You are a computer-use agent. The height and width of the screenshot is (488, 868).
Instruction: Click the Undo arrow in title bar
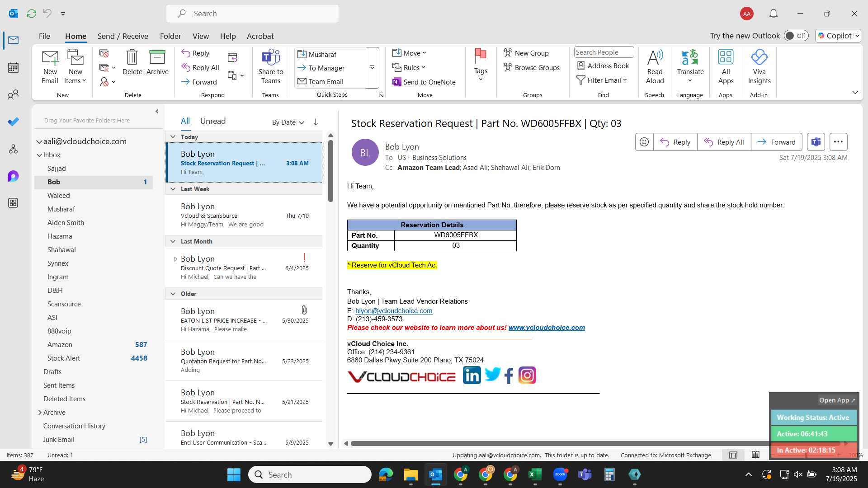(x=47, y=14)
